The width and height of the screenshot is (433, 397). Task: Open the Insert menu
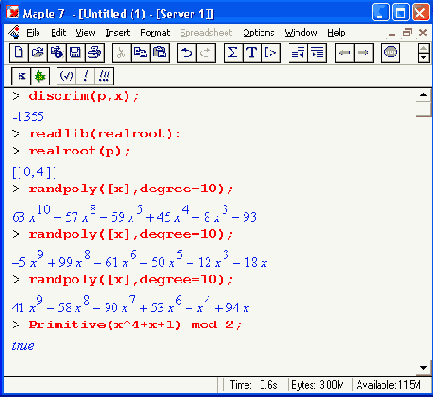[118, 33]
